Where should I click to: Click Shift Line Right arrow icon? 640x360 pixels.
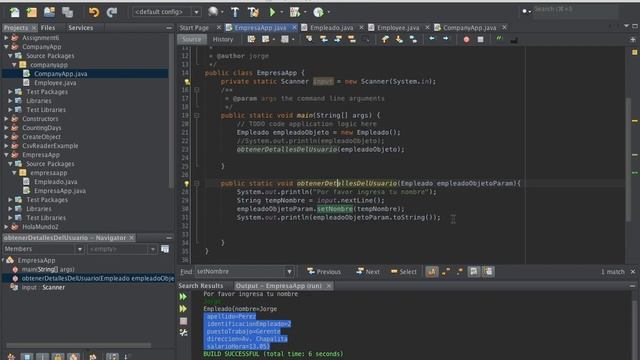tap(446, 39)
